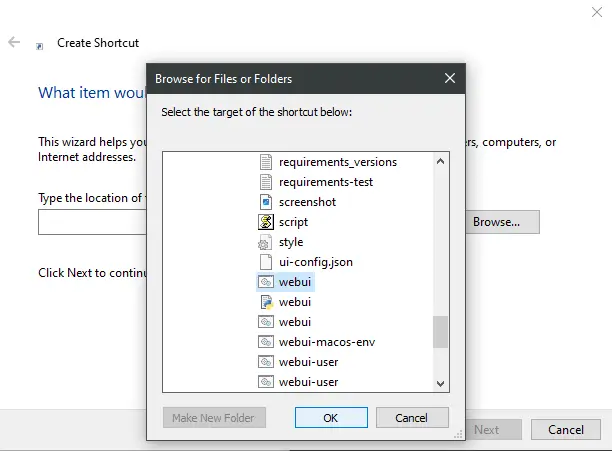Cancel the Create Shortcut wizard

pos(565,429)
